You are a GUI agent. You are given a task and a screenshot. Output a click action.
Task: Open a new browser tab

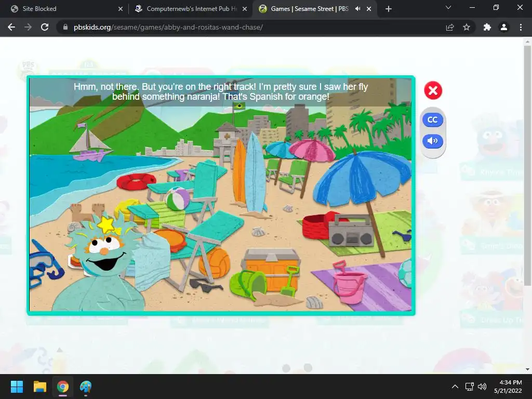click(389, 9)
